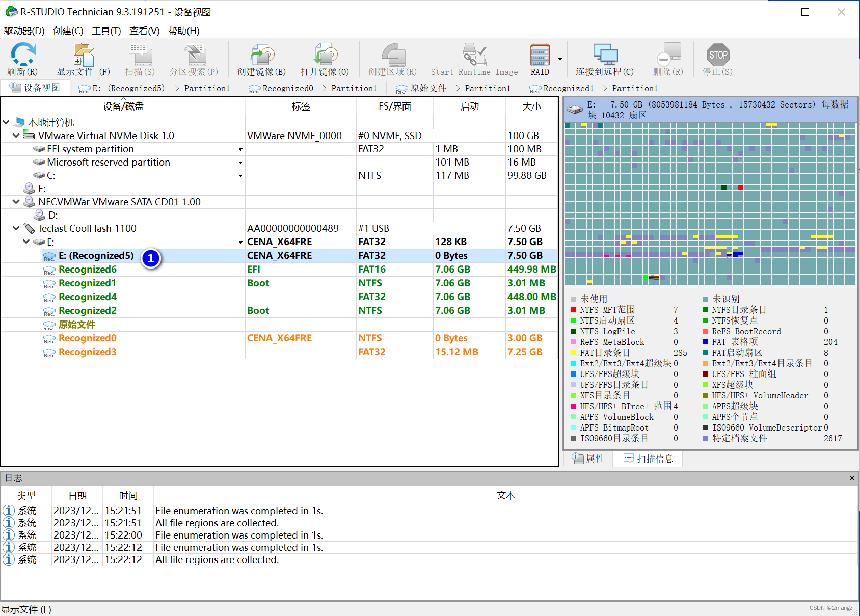Collapse the NECVMWar VMware SATA CD01 node

tap(16, 202)
